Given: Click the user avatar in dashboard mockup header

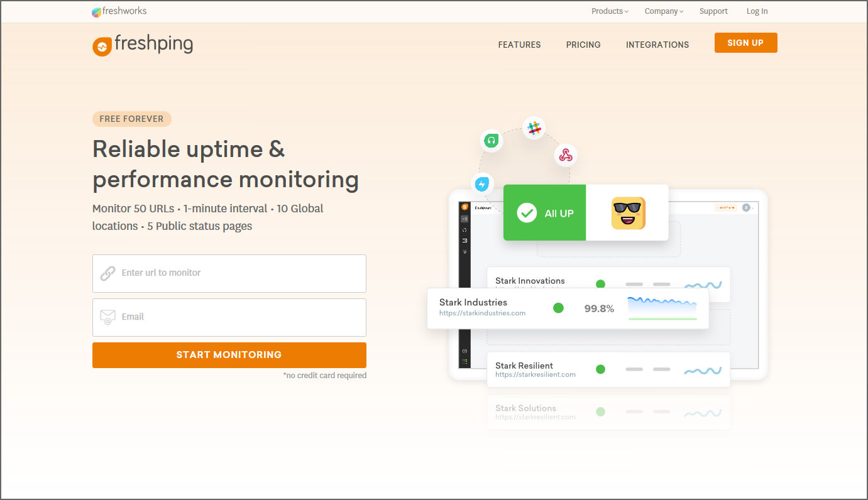Looking at the screenshot, I should 746,207.
